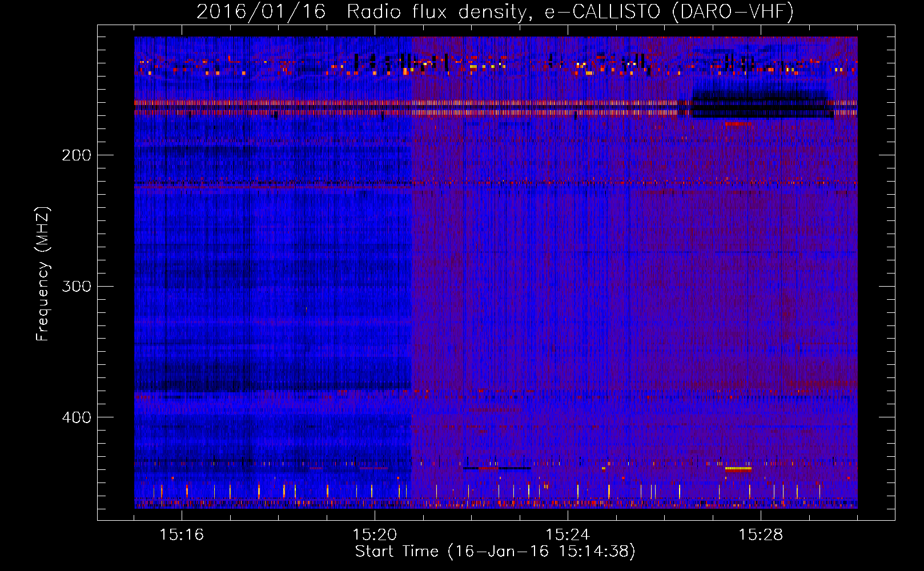Click the 15:28 time tick label
Image resolution: width=924 pixels, height=571 pixels.
point(761,535)
